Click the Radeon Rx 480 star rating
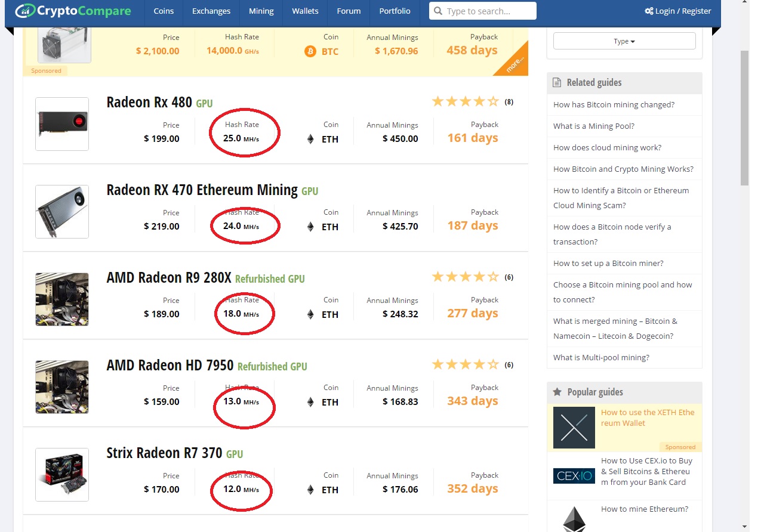This screenshot has height=532, width=764. pos(466,101)
